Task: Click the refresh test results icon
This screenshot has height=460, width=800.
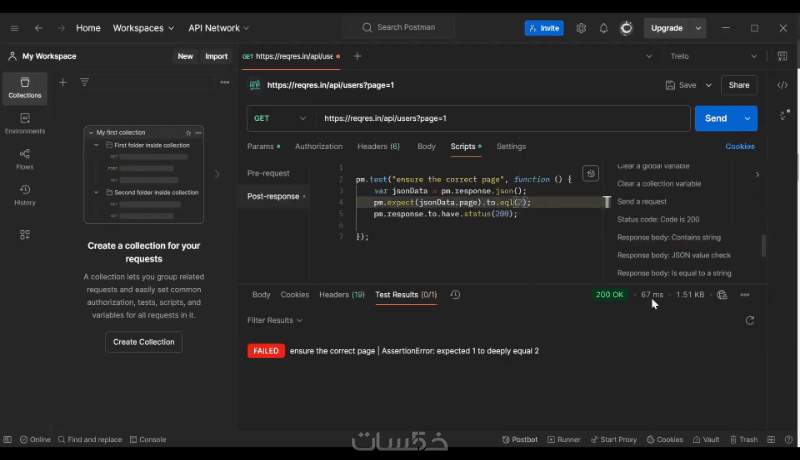Action: [x=750, y=320]
